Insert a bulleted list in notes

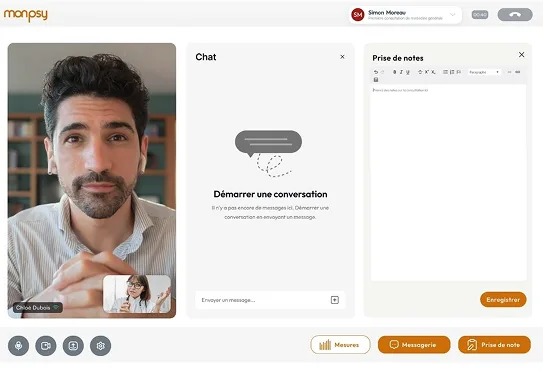pos(445,72)
